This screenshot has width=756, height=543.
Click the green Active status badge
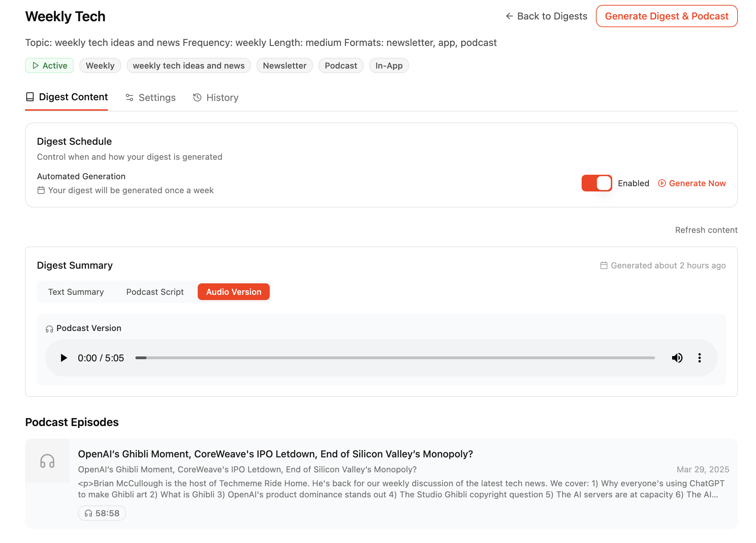[x=49, y=65]
